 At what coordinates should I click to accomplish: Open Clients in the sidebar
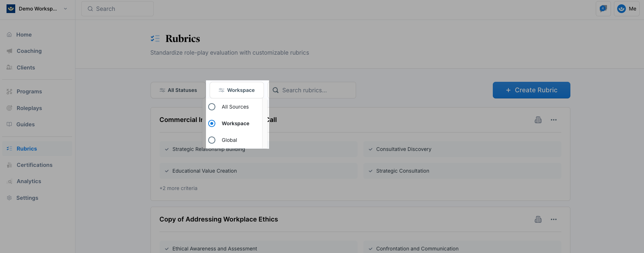coord(37,68)
